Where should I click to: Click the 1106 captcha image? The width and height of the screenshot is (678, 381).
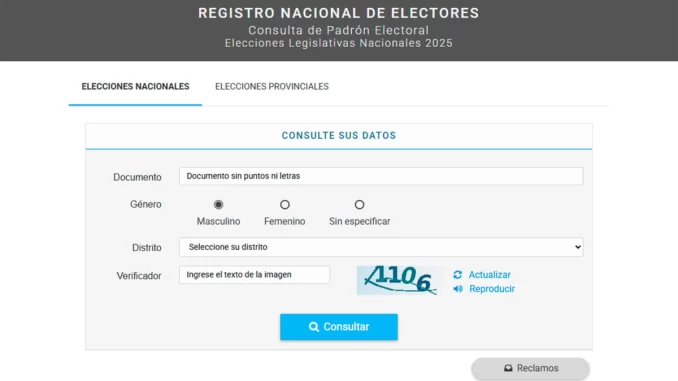[400, 280]
